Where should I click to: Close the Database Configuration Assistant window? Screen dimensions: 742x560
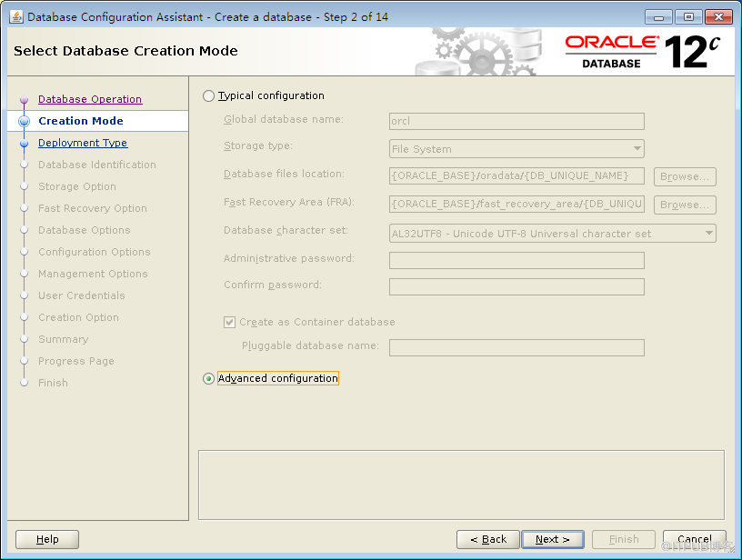(718, 17)
